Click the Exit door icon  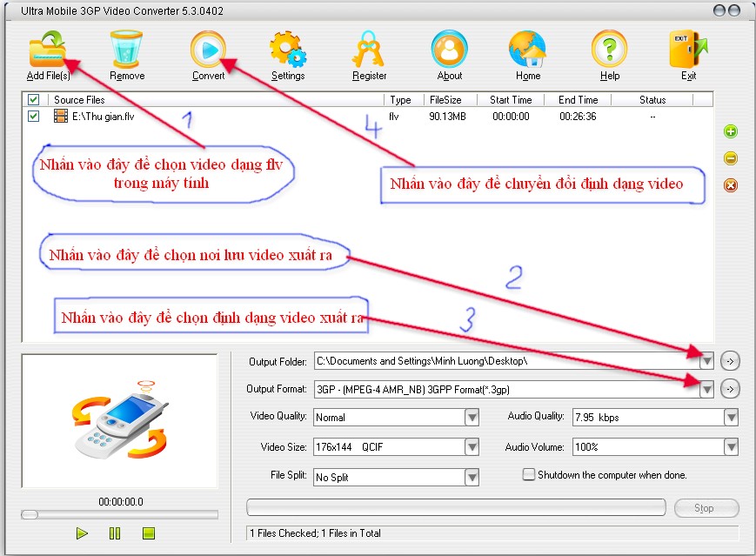(688, 50)
